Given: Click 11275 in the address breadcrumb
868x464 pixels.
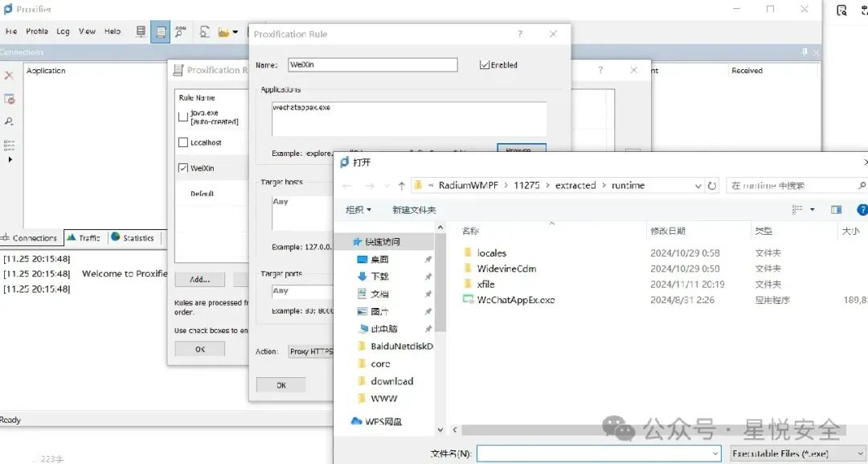Looking at the screenshot, I should point(526,186).
